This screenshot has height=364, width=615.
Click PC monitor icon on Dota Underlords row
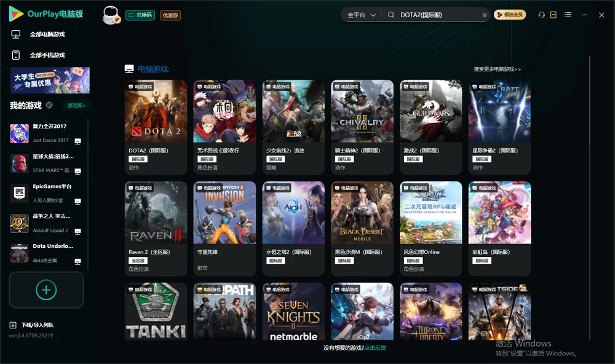(x=77, y=262)
